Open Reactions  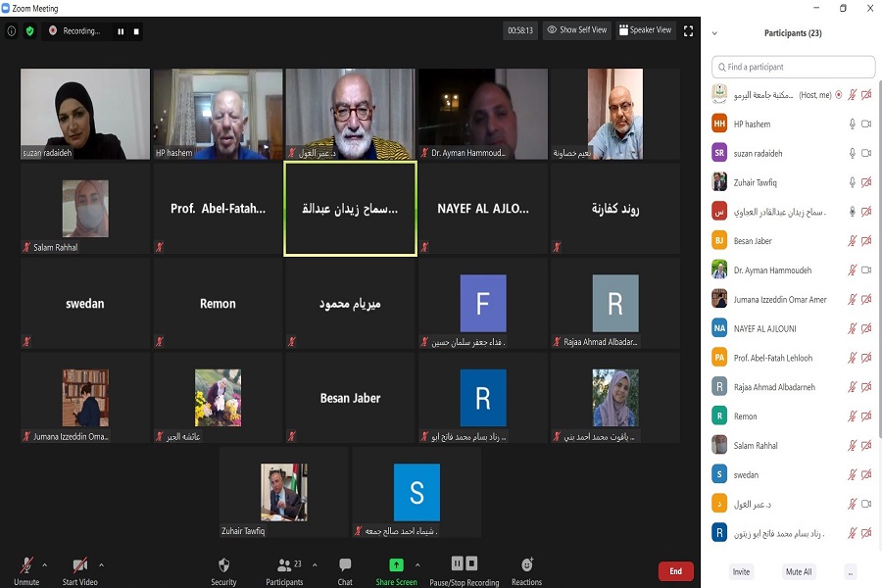coord(526,570)
